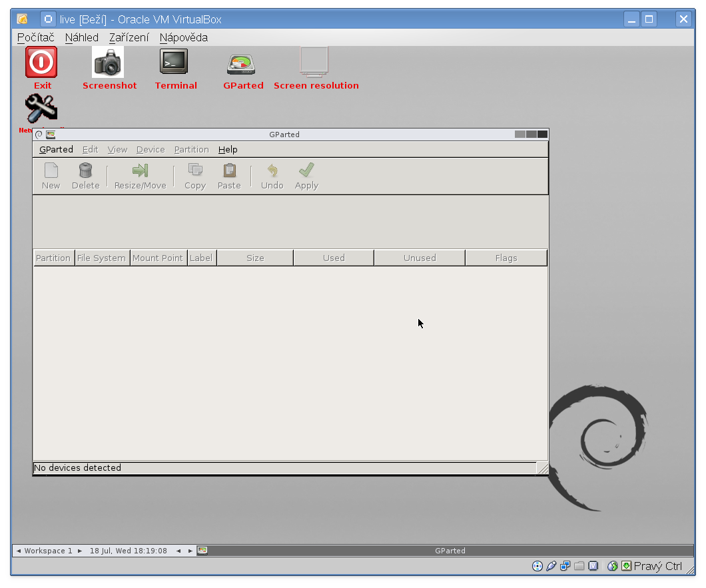
Task: Close the GParted window with darkest titlebar button
Action: [x=543, y=134]
